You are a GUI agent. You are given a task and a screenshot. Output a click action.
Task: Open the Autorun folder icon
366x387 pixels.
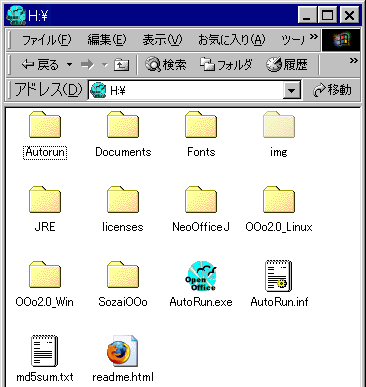(45, 125)
